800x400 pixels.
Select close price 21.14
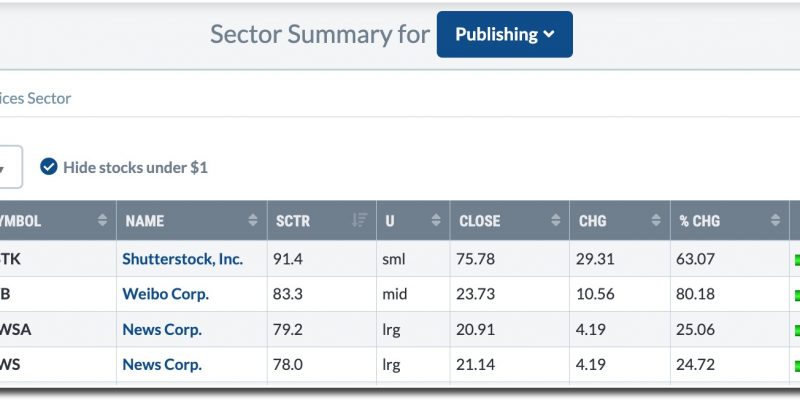tap(476, 365)
